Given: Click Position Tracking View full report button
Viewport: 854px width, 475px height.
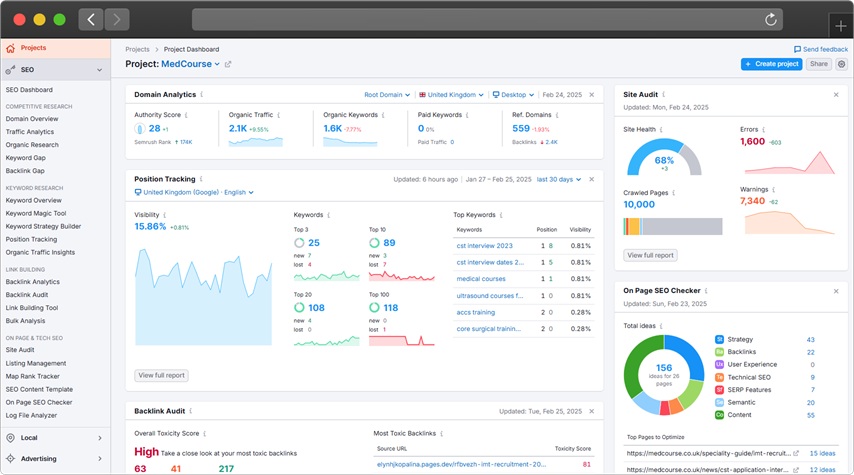Looking at the screenshot, I should pyautogui.click(x=161, y=375).
